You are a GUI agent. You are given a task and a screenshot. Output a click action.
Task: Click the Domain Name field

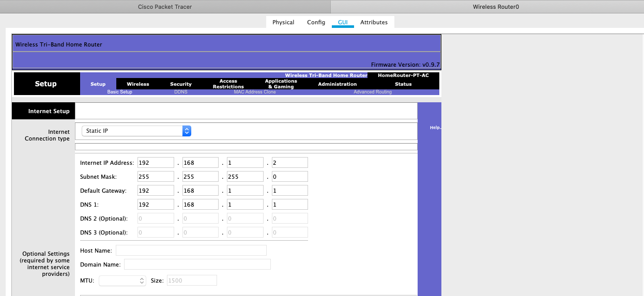(197, 264)
